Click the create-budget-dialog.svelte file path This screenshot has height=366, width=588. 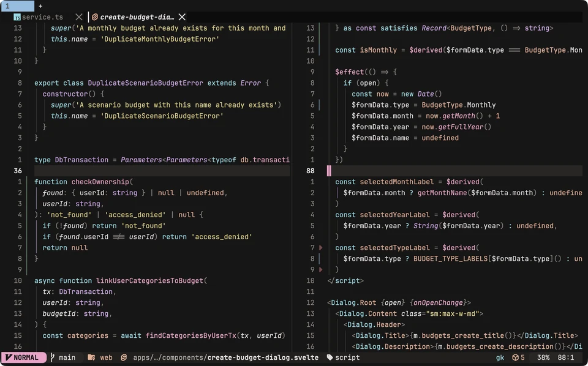coord(226,357)
